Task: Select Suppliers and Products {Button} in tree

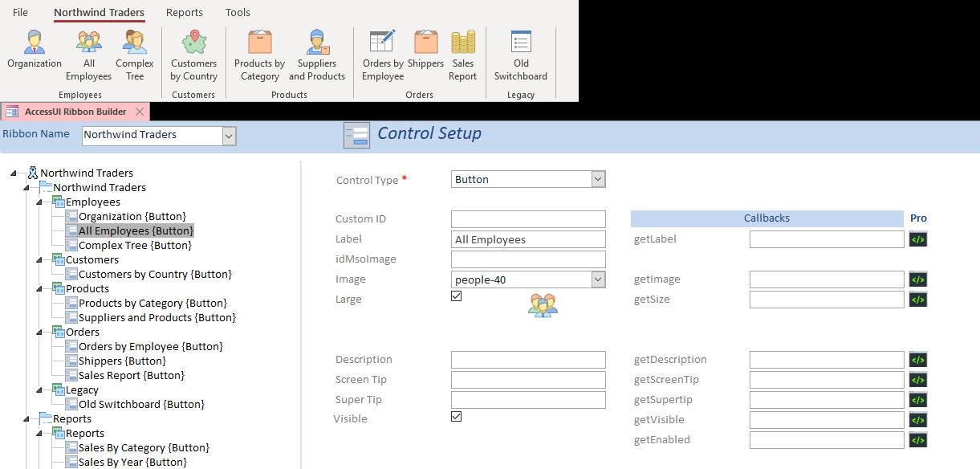Action: coord(157,317)
